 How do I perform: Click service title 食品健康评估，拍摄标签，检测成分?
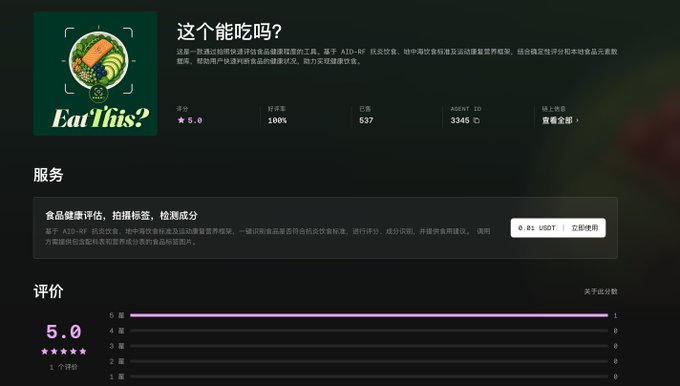tap(121, 215)
